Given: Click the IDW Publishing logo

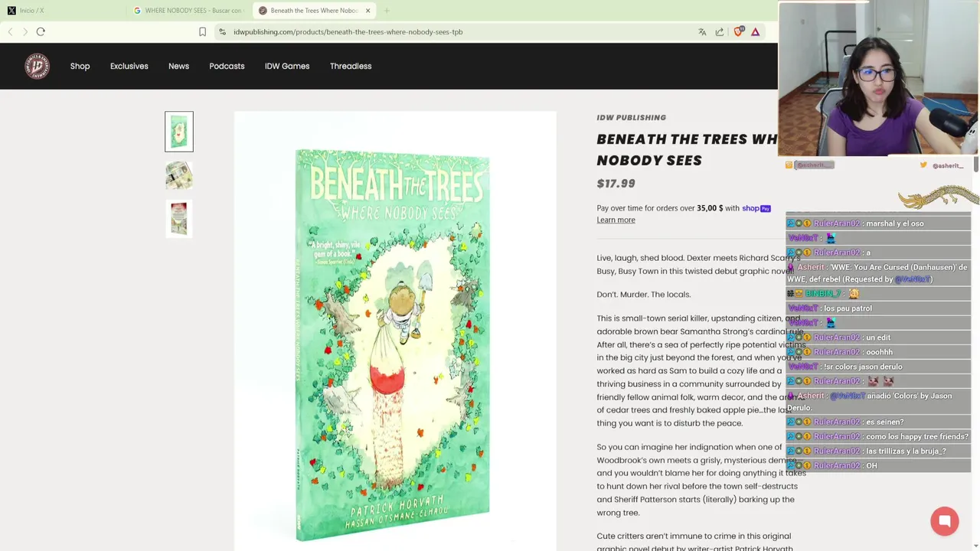Looking at the screenshot, I should coord(37,66).
